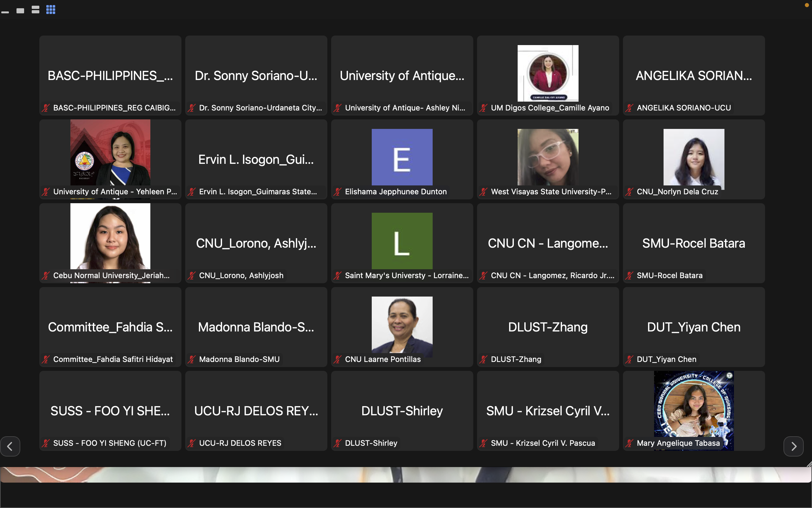
Task: Select West Visayas State University participant photo
Action: pyautogui.click(x=548, y=157)
